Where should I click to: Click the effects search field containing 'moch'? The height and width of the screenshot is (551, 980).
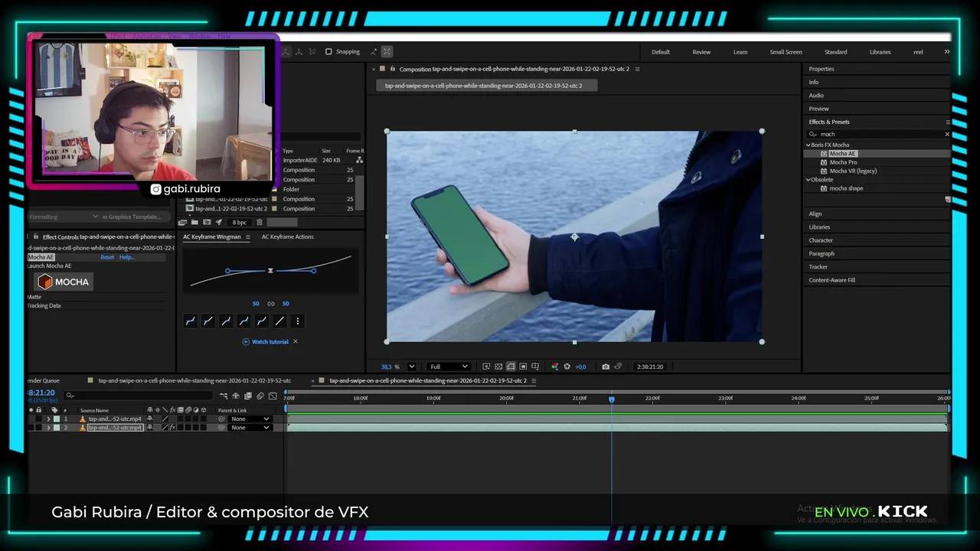(x=879, y=134)
